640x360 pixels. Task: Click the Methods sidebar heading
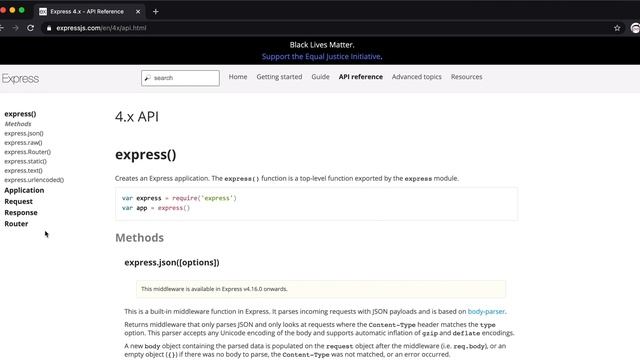pos(18,124)
